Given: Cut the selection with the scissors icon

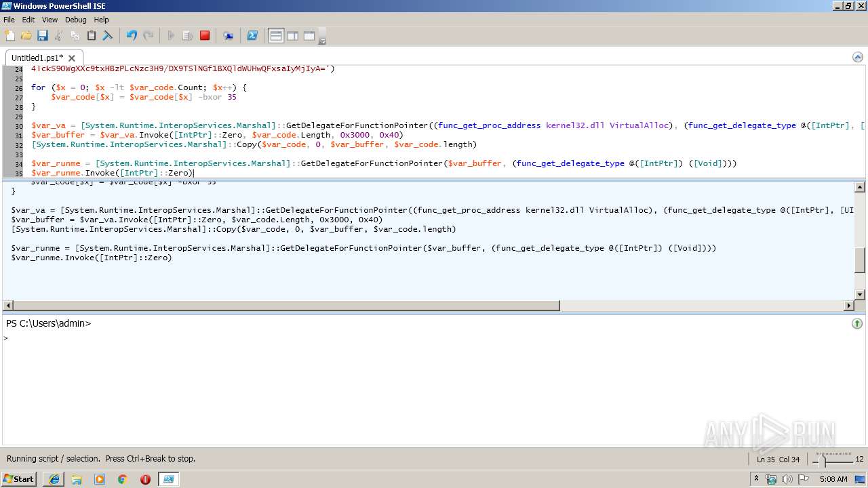Looking at the screenshot, I should tap(58, 36).
